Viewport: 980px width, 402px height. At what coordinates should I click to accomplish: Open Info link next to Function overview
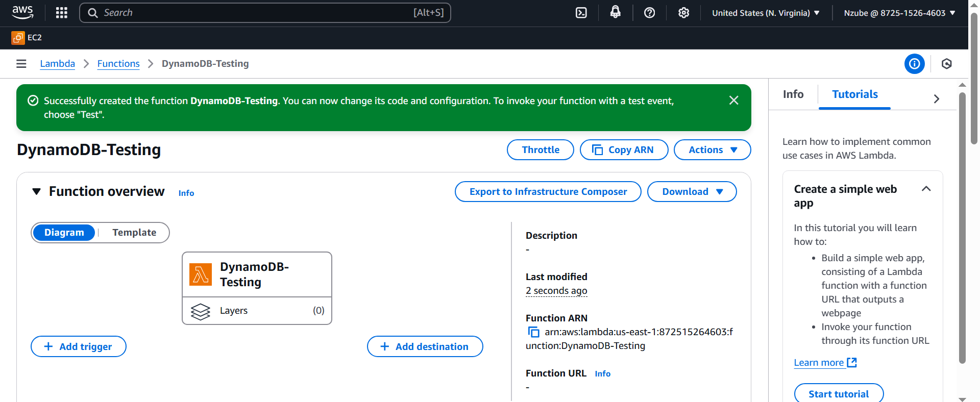[x=186, y=193]
